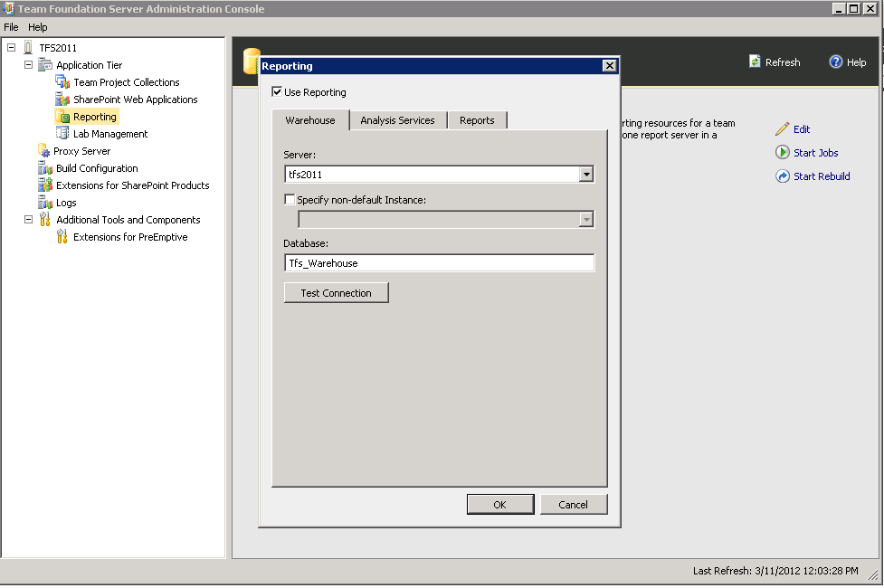Click the console title bar application icon
This screenshot has width=884, height=588.
pos(8,8)
